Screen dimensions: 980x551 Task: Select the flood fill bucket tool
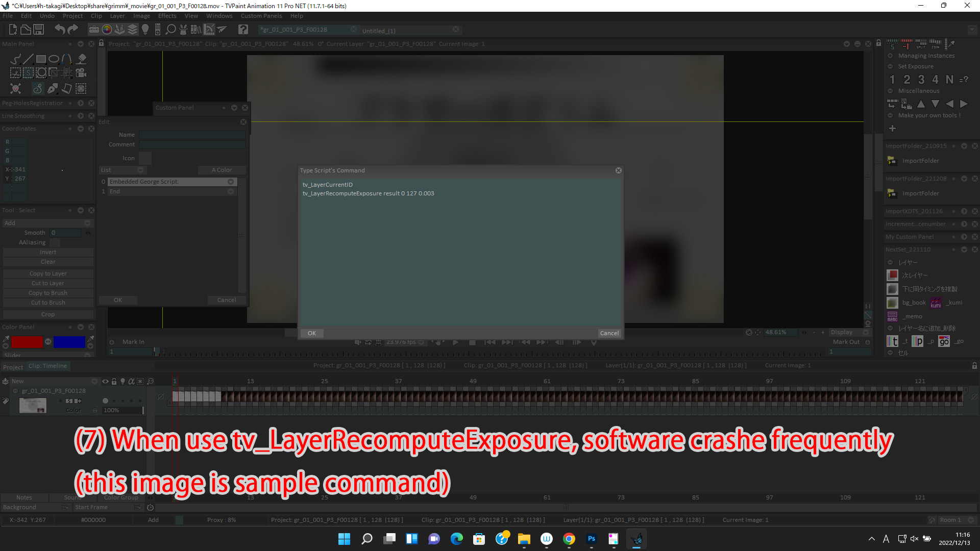[x=81, y=59]
